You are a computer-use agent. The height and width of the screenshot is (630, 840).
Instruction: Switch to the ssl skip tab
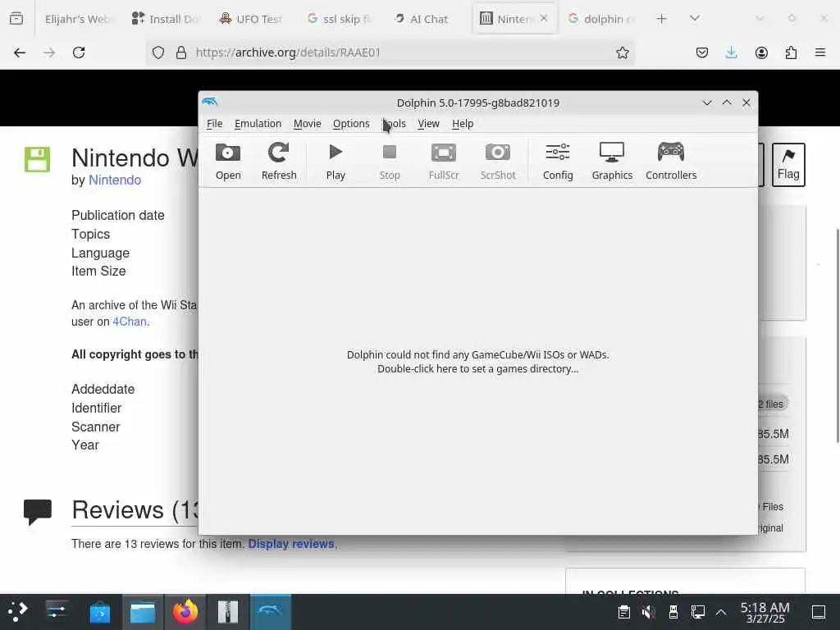click(339, 19)
